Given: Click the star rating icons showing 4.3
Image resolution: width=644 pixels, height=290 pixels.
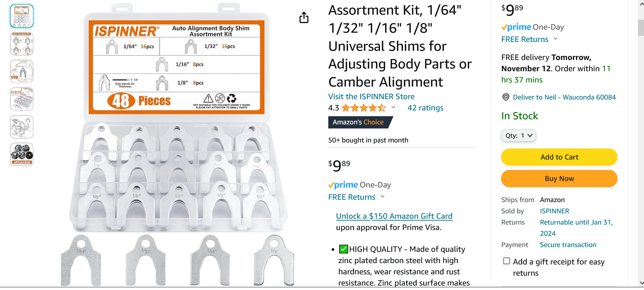Looking at the screenshot, I should click(x=364, y=108).
